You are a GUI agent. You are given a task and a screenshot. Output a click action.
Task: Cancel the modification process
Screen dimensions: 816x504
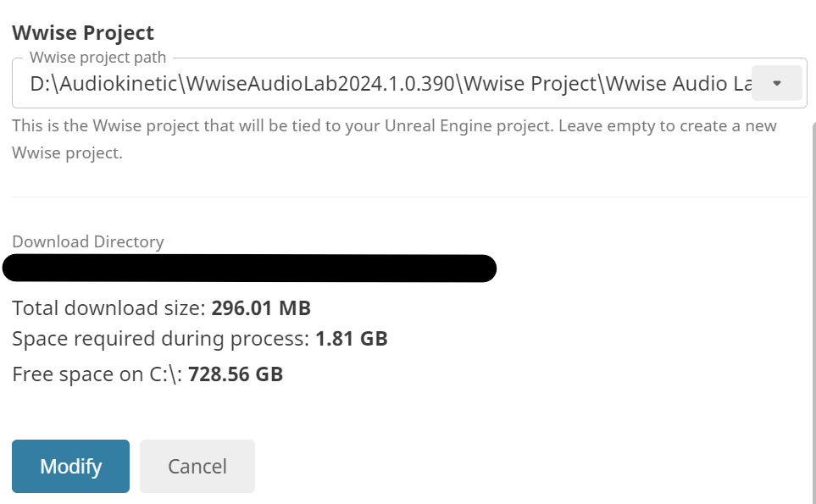pos(197,466)
